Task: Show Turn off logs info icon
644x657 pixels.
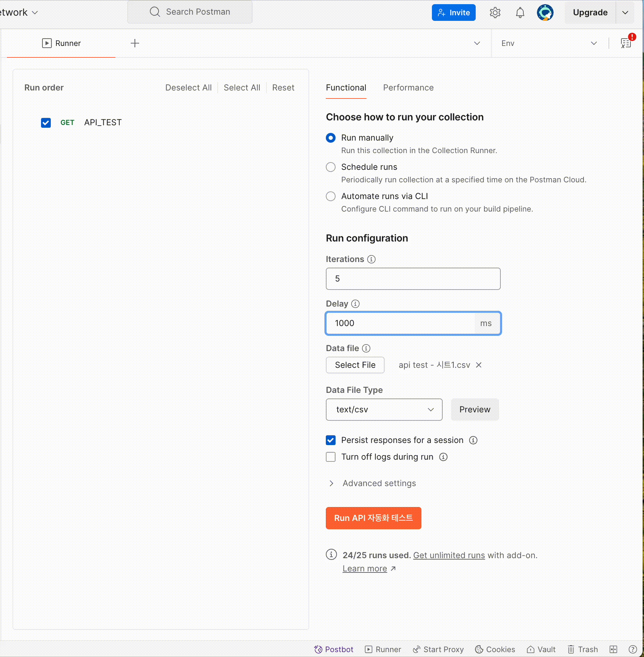Action: [x=443, y=457]
